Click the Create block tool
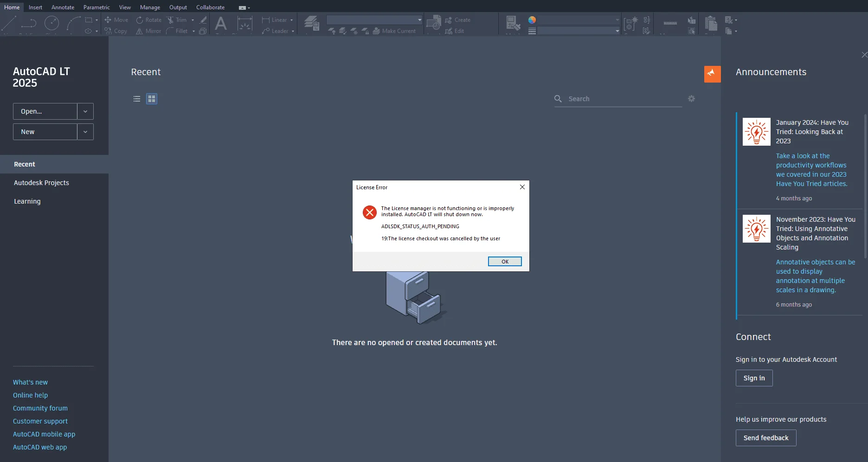 point(458,20)
